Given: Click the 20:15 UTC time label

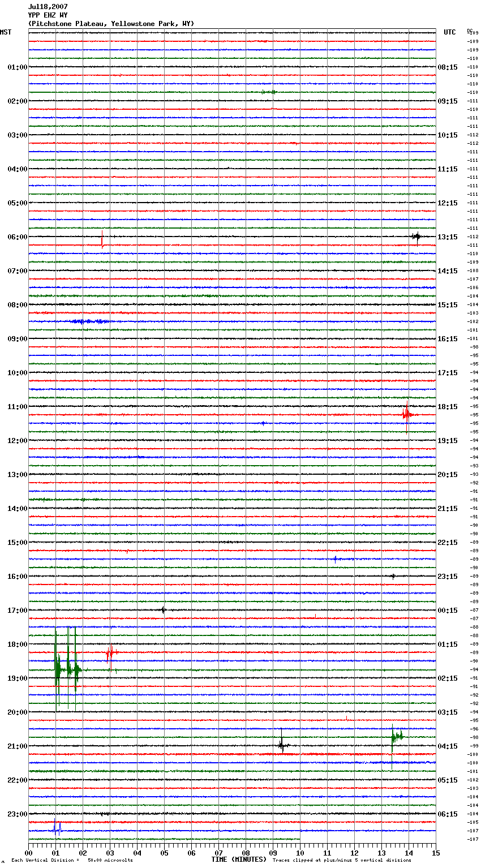Looking at the screenshot, I should click(x=448, y=475).
